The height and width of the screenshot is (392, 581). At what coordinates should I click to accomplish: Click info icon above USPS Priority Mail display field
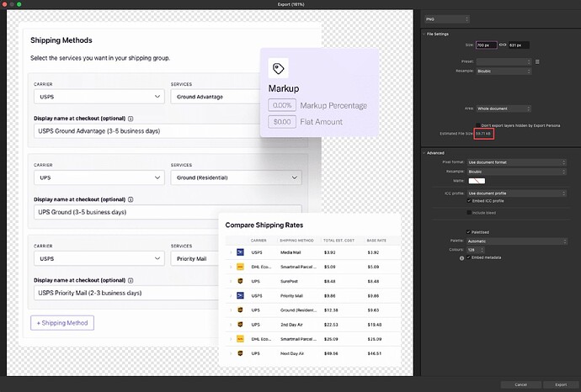click(x=131, y=281)
